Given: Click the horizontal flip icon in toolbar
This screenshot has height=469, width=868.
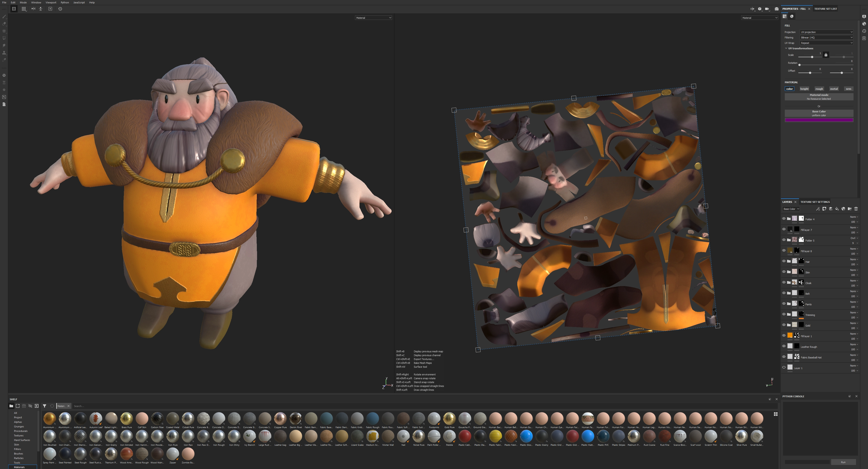Looking at the screenshot, I should tap(33, 9).
